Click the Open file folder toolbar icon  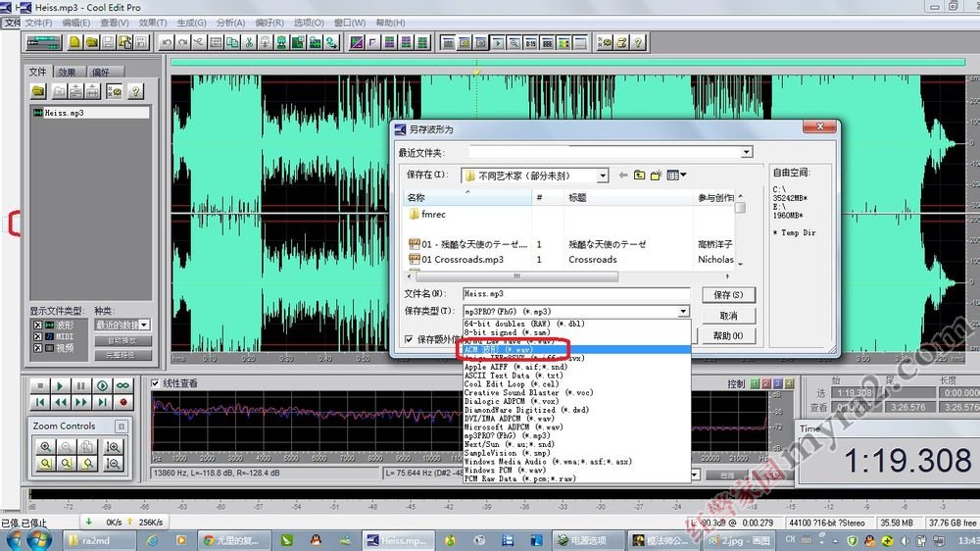click(91, 42)
